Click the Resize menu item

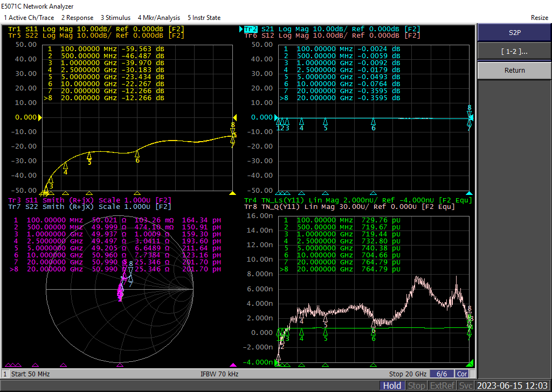tap(539, 18)
